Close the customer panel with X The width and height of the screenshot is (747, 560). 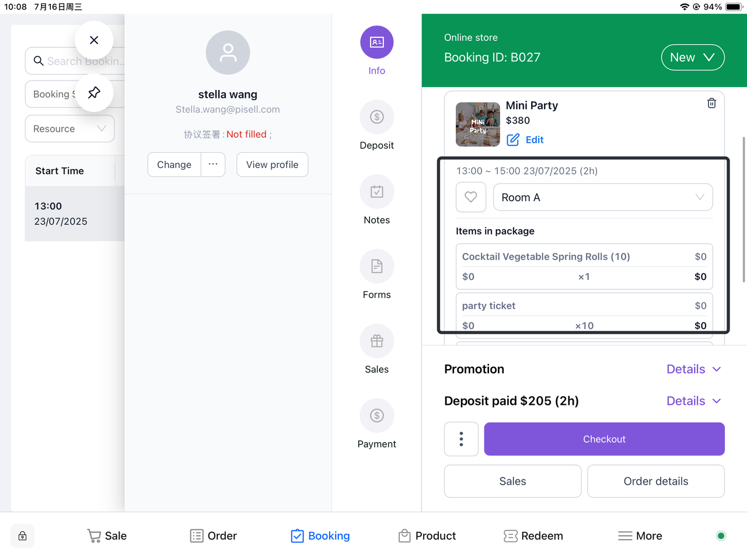[94, 40]
